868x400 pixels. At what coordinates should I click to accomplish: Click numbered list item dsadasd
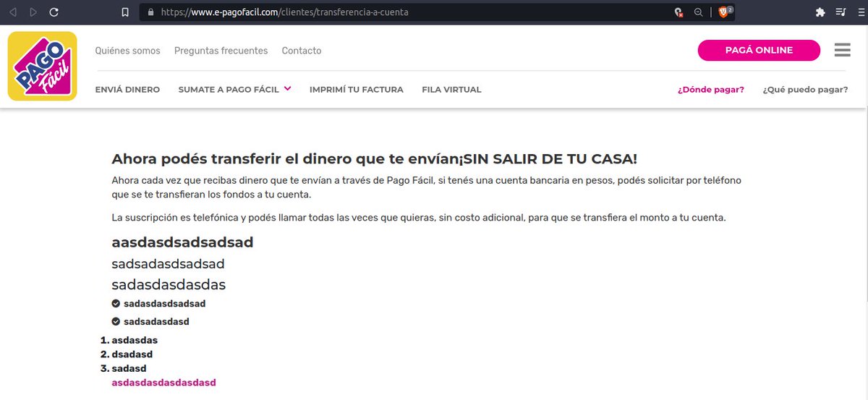[x=132, y=354]
